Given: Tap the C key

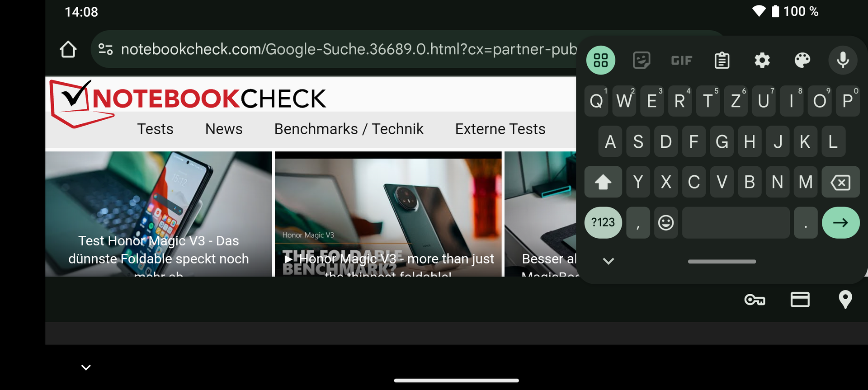Looking at the screenshot, I should coord(694,182).
